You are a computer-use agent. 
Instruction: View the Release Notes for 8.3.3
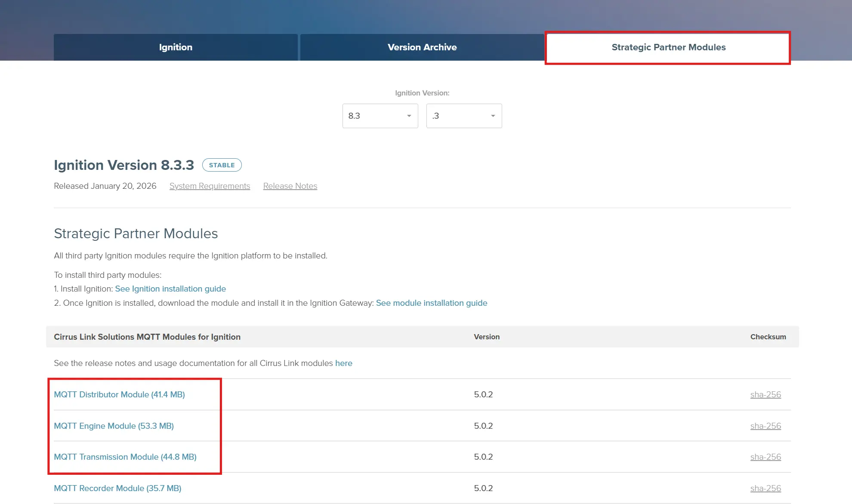[290, 186]
